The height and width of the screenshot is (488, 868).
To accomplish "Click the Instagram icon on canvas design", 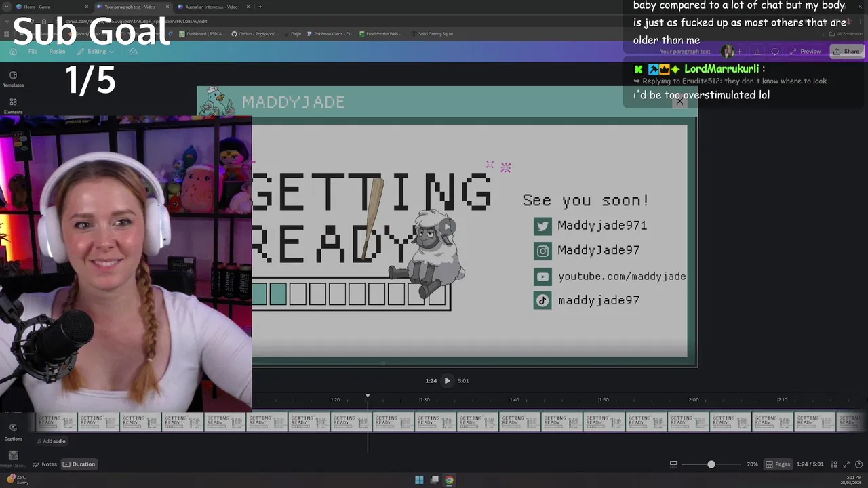I will [x=542, y=251].
